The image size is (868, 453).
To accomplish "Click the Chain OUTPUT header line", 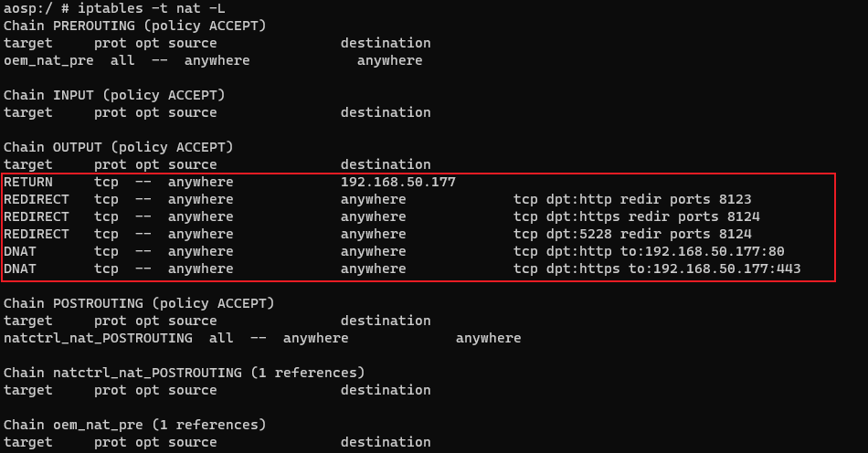I will tap(119, 147).
